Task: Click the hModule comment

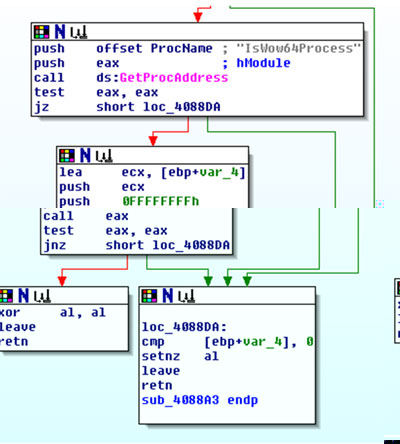Action: tap(263, 63)
